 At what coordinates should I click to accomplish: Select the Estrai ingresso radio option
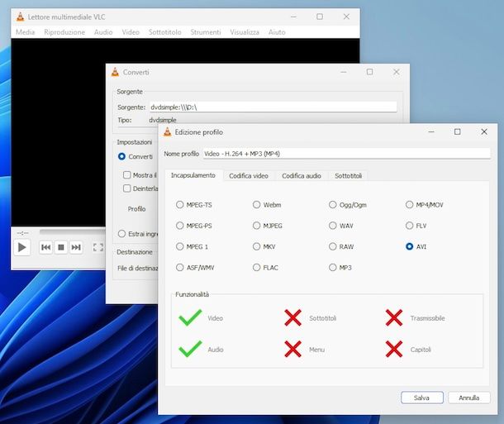121,234
